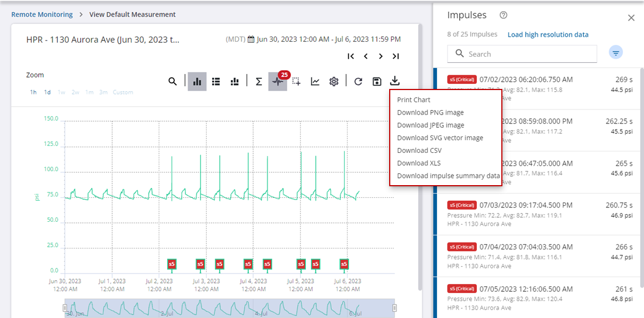This screenshot has width=644, height=318.
Task: Open the line trend chart icon
Action: click(x=315, y=82)
